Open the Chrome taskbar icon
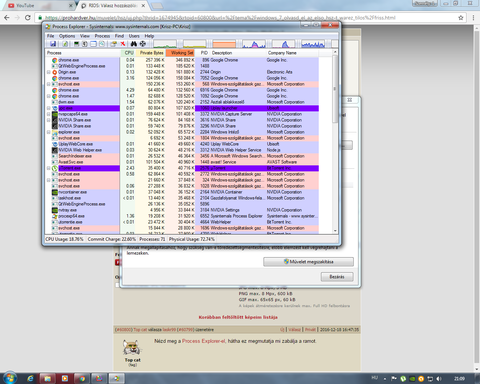Viewport: 480px width, 384px height. click(x=82, y=378)
